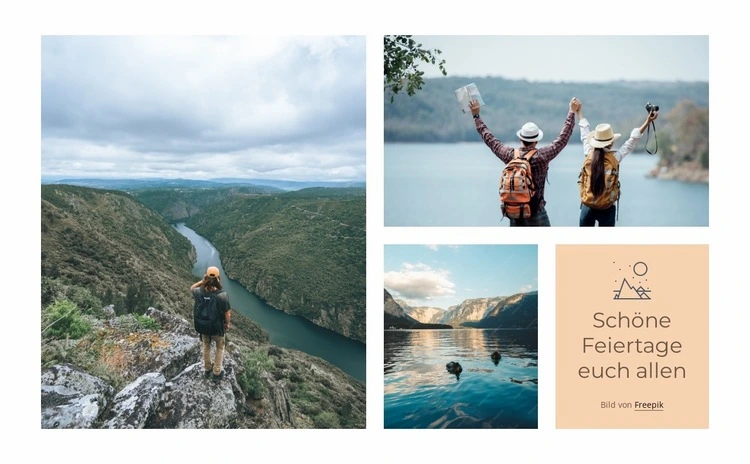Click the map held up by the man
Viewport: 750px width, 464px height.
[469, 97]
